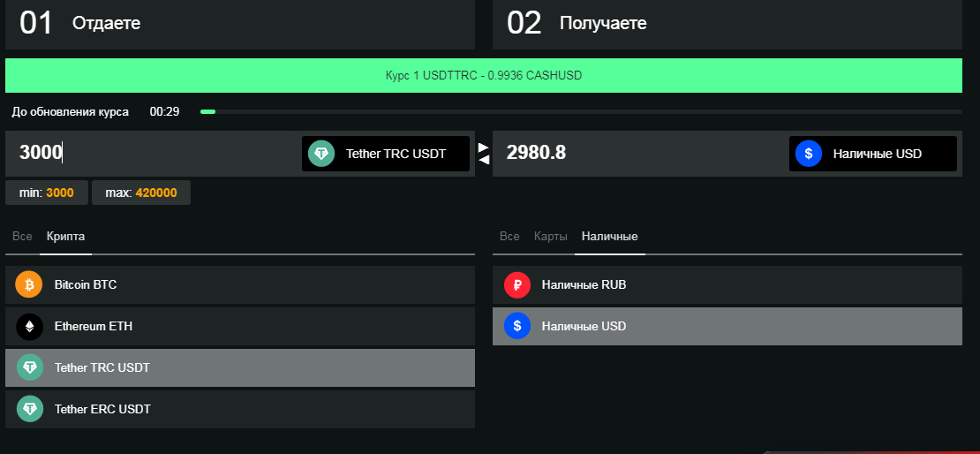
Task: Set amount to min 3000
Action: point(46,193)
